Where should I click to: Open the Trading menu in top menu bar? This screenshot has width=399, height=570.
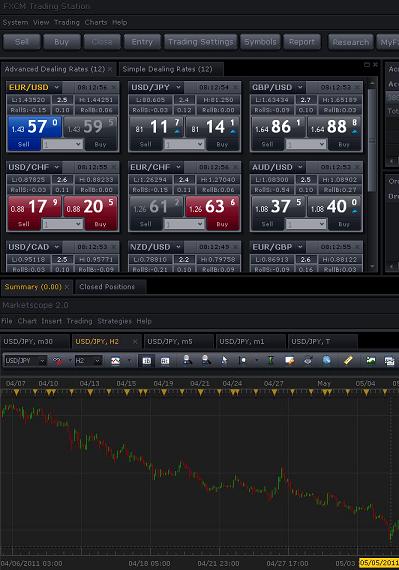tap(66, 22)
